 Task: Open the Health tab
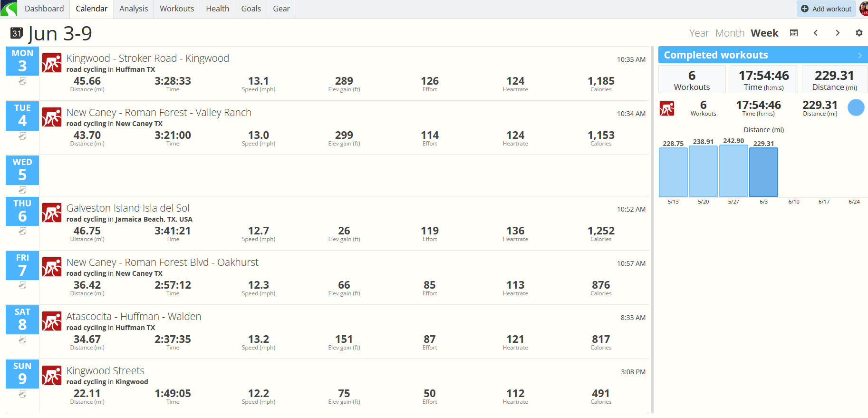pyautogui.click(x=218, y=9)
